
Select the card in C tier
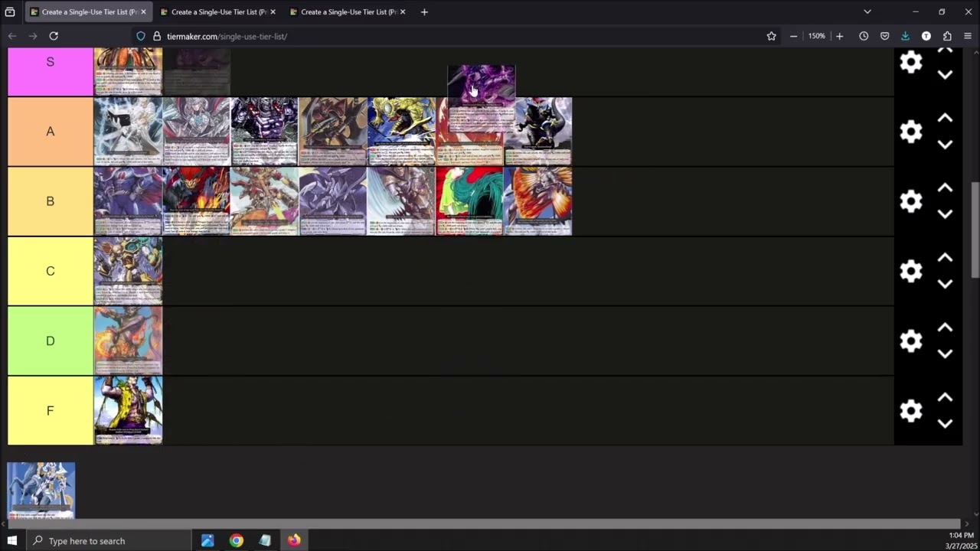(x=128, y=271)
